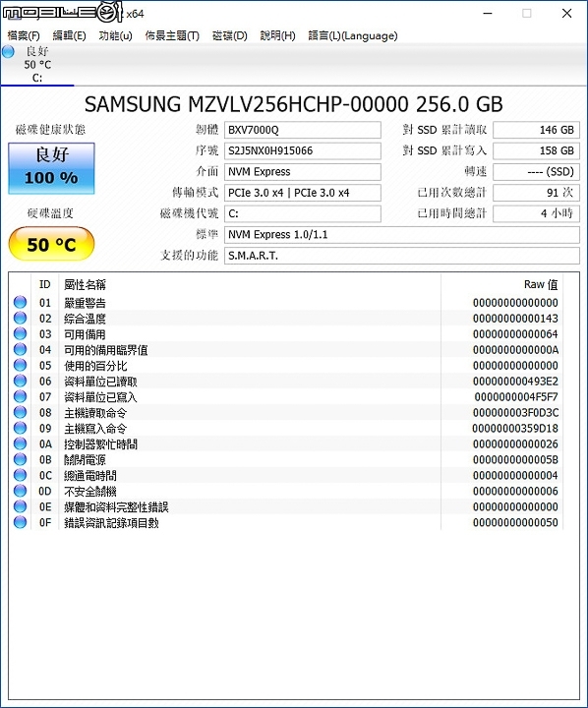This screenshot has width=588, height=708.
Task: Click the status orb for attribute 0C row
Action: tap(20, 475)
